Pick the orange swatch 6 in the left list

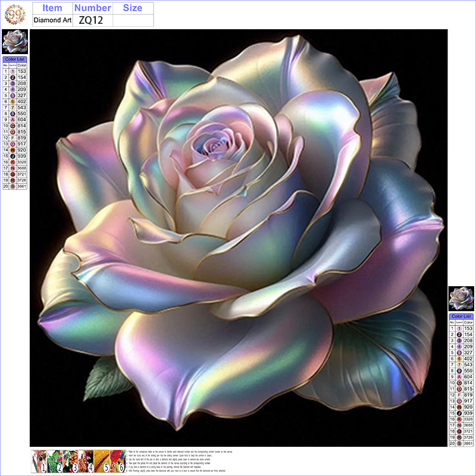tap(12, 102)
